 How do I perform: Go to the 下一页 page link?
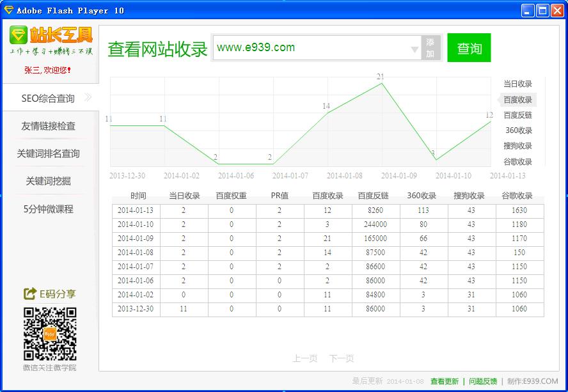(x=342, y=359)
